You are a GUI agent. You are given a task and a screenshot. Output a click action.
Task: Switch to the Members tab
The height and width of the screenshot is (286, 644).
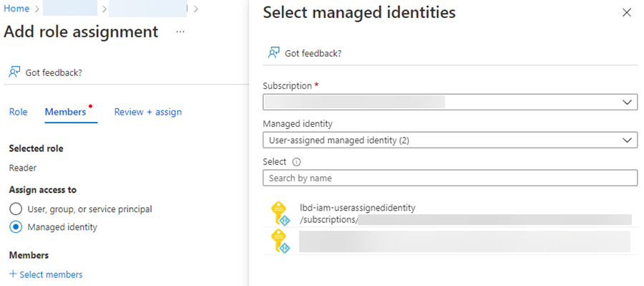click(65, 112)
